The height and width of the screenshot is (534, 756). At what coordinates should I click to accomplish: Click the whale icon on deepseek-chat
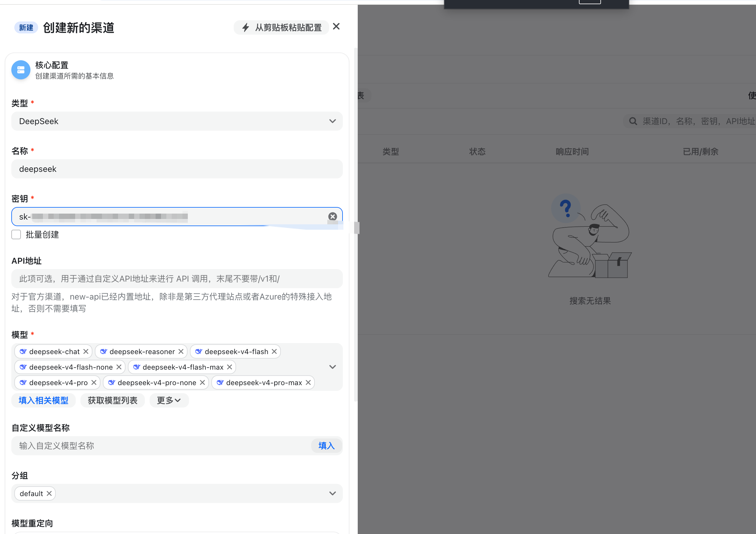tap(23, 351)
